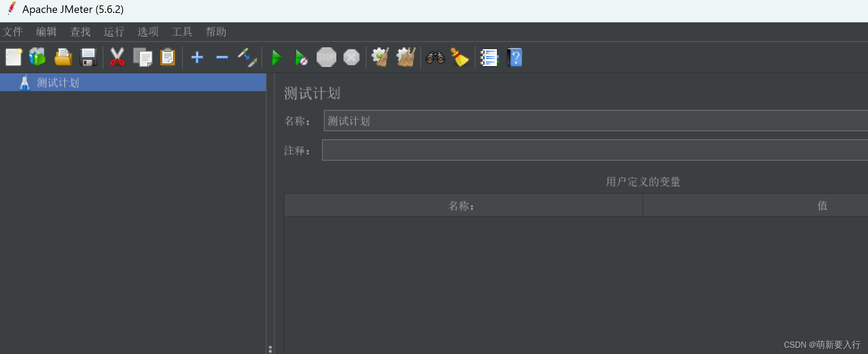This screenshot has width=868, height=354.
Task: Open the 帮助 menu
Action: coord(216,32)
